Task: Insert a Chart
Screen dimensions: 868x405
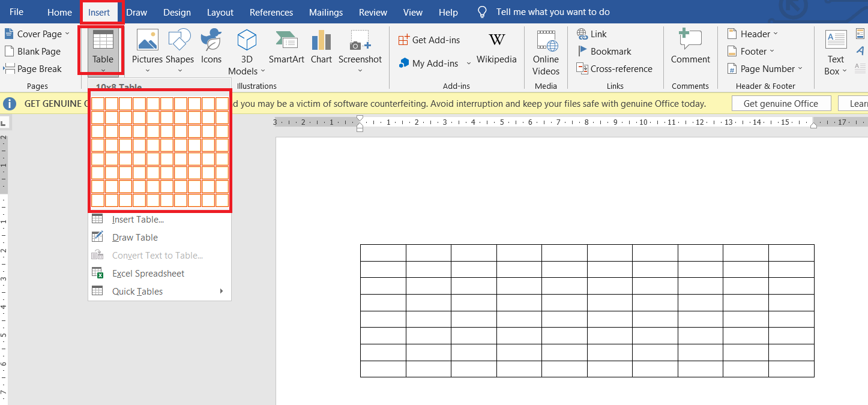Action: pyautogui.click(x=321, y=48)
